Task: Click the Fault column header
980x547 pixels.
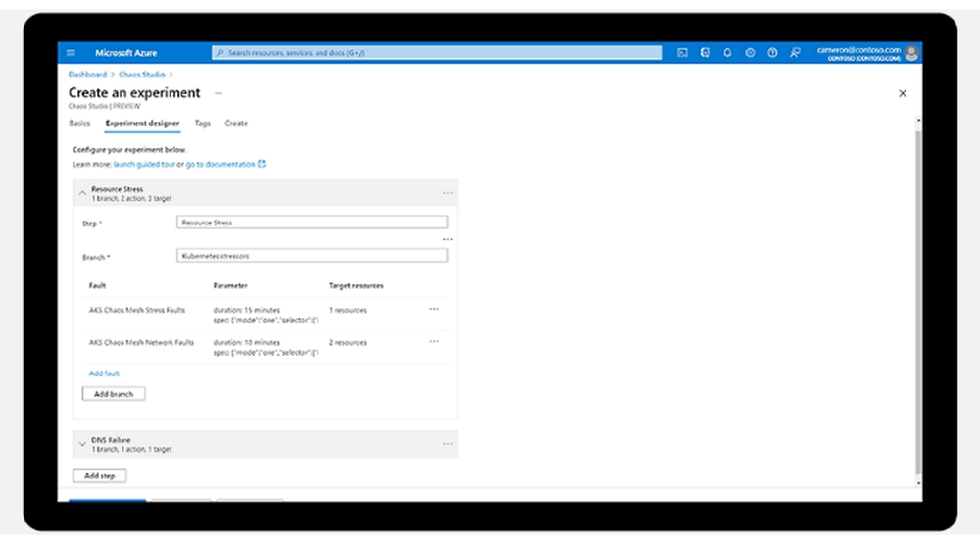Action: click(97, 285)
